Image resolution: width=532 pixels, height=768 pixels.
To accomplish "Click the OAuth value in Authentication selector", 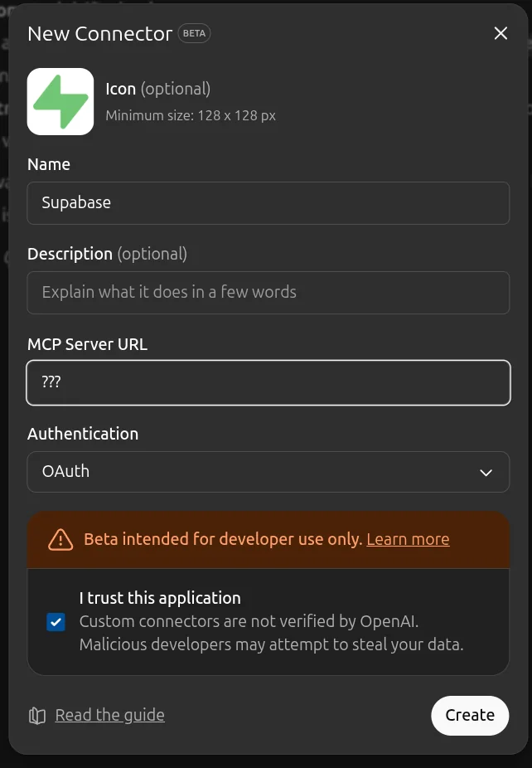I will click(x=66, y=471).
